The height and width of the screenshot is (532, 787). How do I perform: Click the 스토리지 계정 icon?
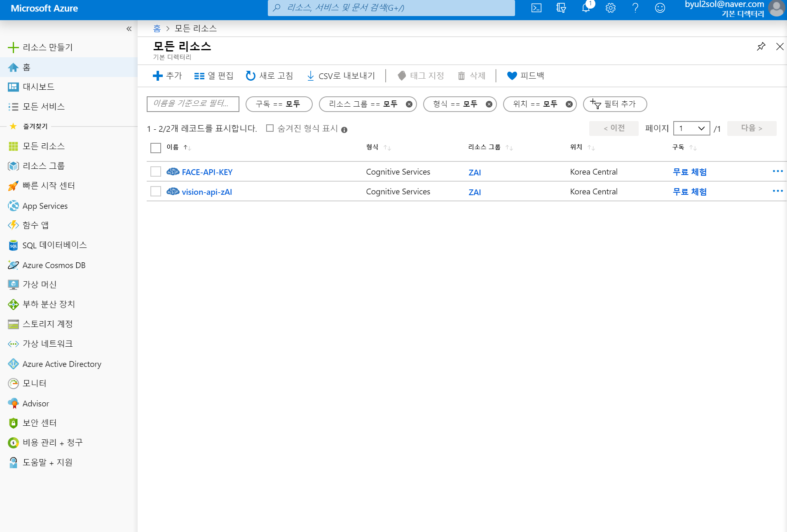point(13,324)
